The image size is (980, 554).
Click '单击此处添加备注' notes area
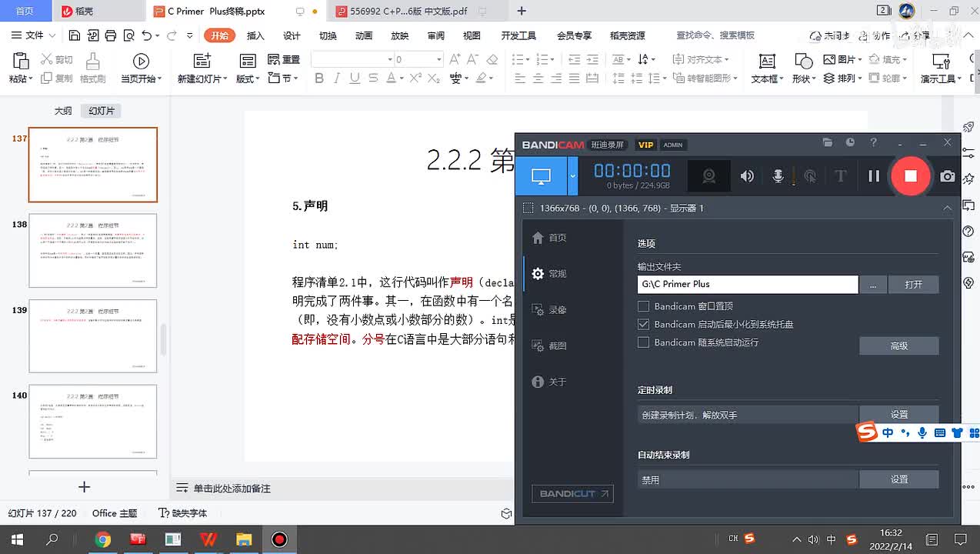tap(232, 489)
